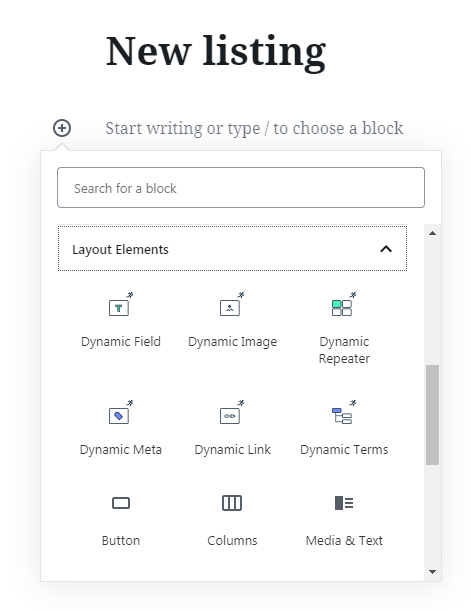Add the Button block icon
The width and height of the screenshot is (471, 611).
click(x=121, y=503)
